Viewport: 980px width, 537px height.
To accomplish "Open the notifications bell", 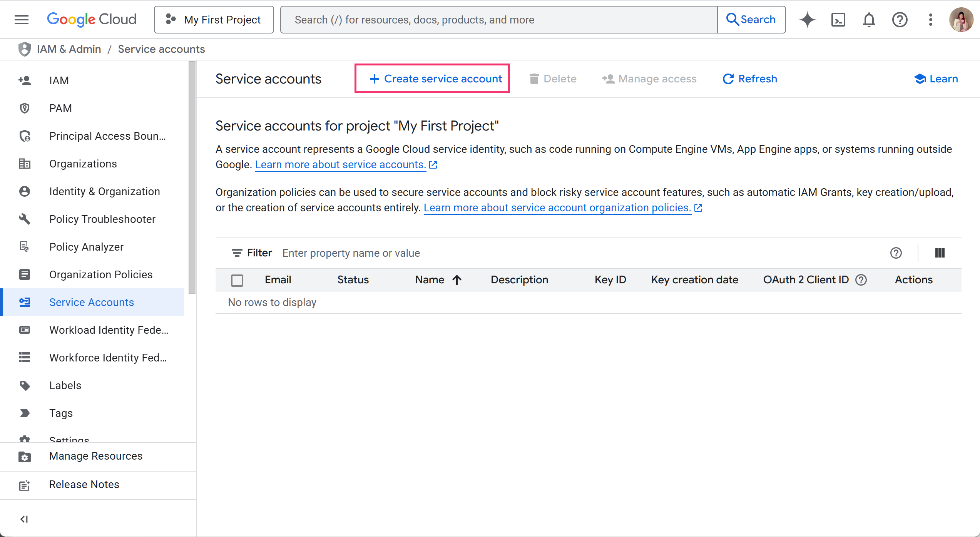I will click(x=869, y=20).
